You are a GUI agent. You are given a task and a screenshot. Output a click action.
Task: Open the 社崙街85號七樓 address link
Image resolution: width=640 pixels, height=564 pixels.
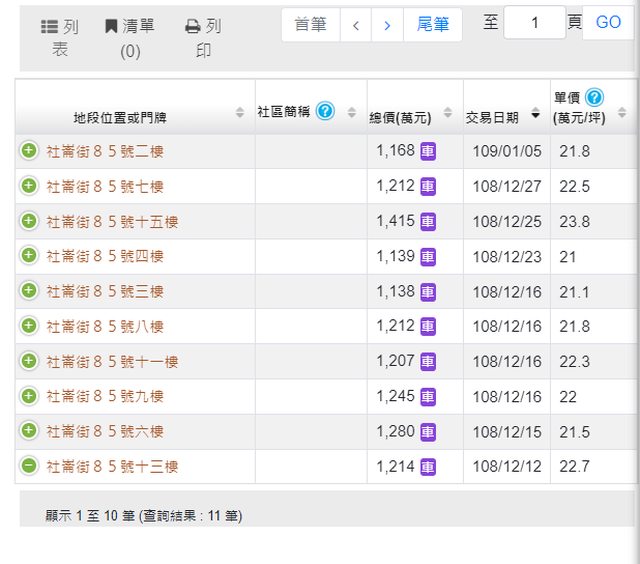pos(105,186)
